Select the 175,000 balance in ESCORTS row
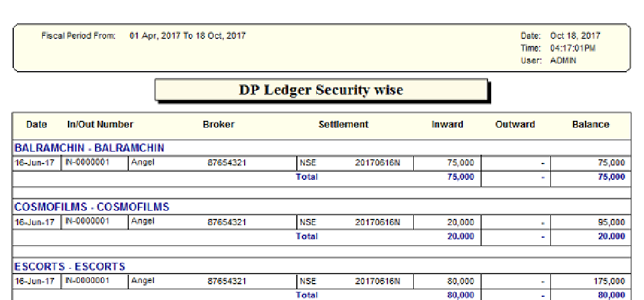Screen dimensions: 644x300 click(x=609, y=282)
